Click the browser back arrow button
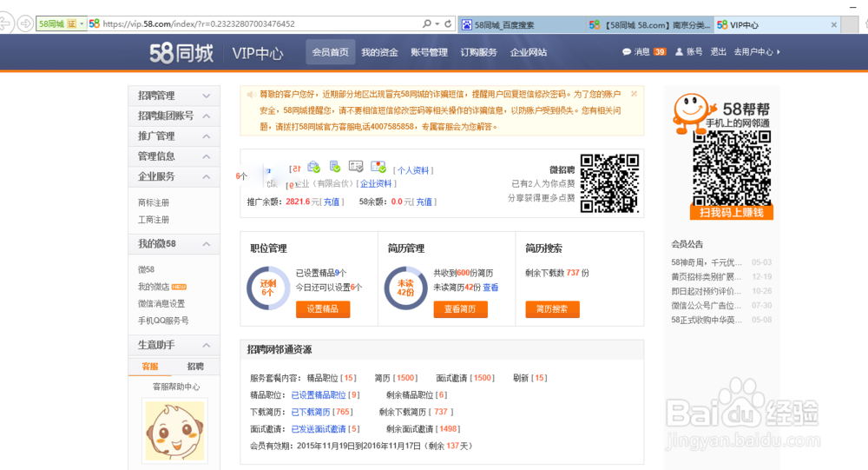The image size is (868, 470). 5,23
